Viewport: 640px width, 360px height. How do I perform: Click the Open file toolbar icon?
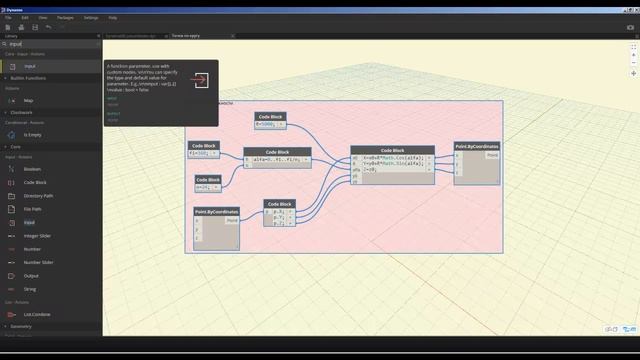click(x=21, y=27)
